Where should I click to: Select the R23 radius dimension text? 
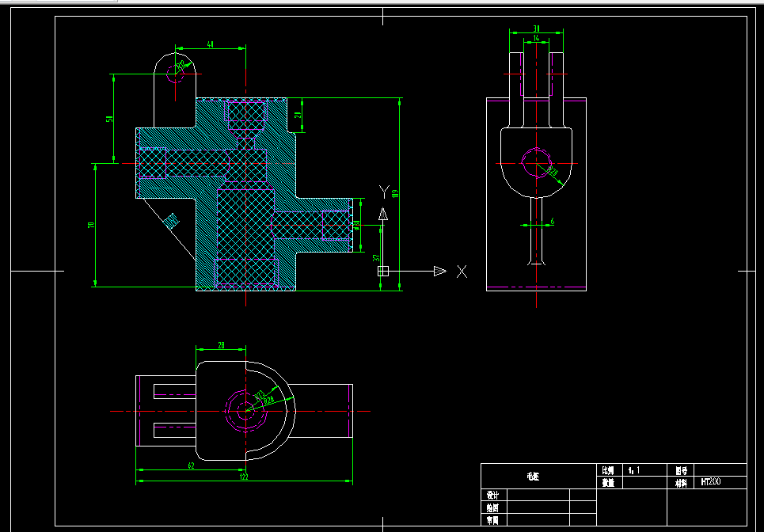coord(260,394)
